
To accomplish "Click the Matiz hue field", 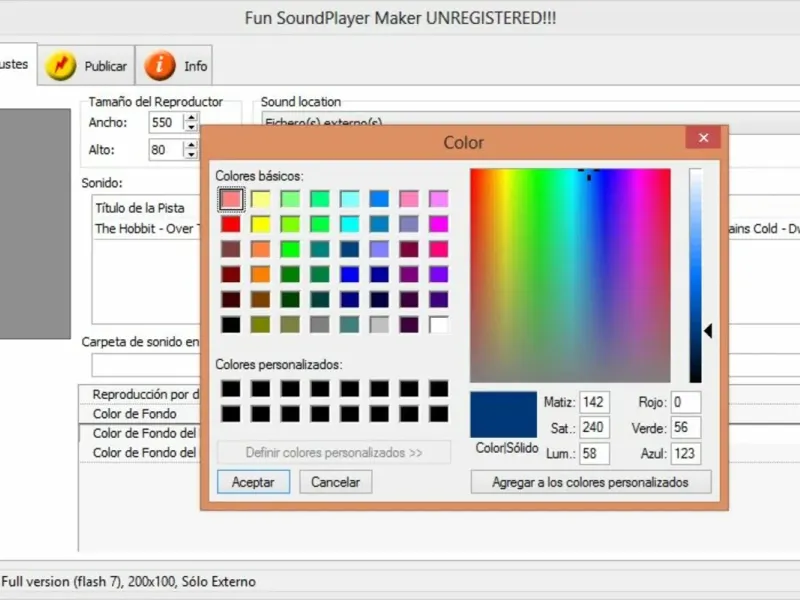I will [x=594, y=402].
